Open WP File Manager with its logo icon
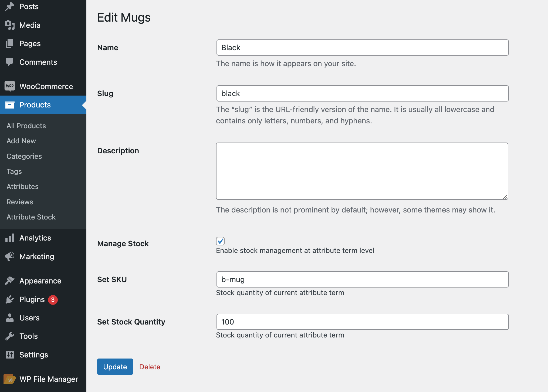Screen dimensions: 548x392 [10, 379]
